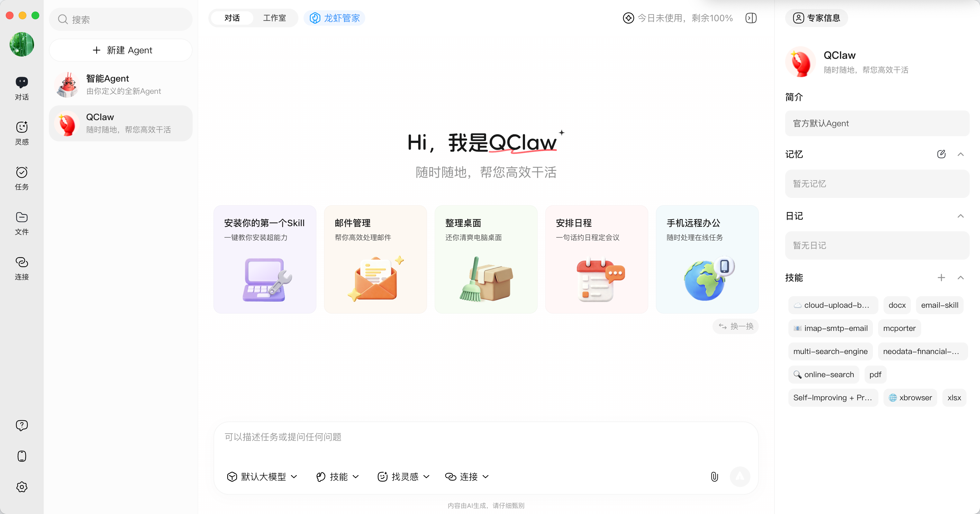Collapse the 日记 diary section

point(960,216)
